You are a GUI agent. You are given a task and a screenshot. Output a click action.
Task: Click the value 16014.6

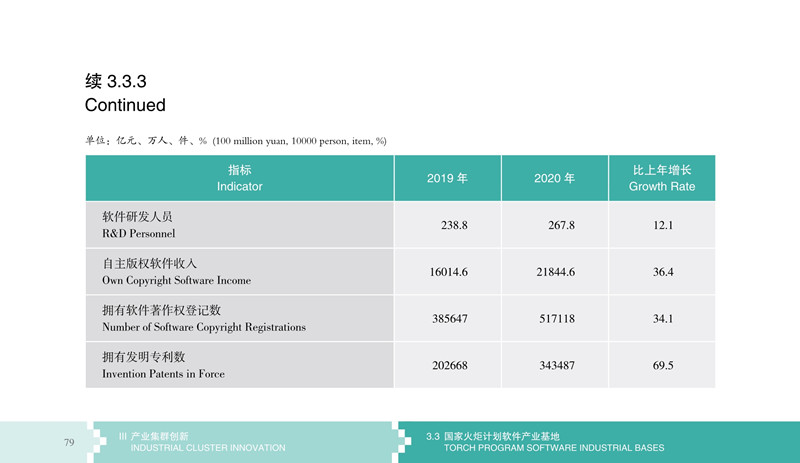(448, 272)
